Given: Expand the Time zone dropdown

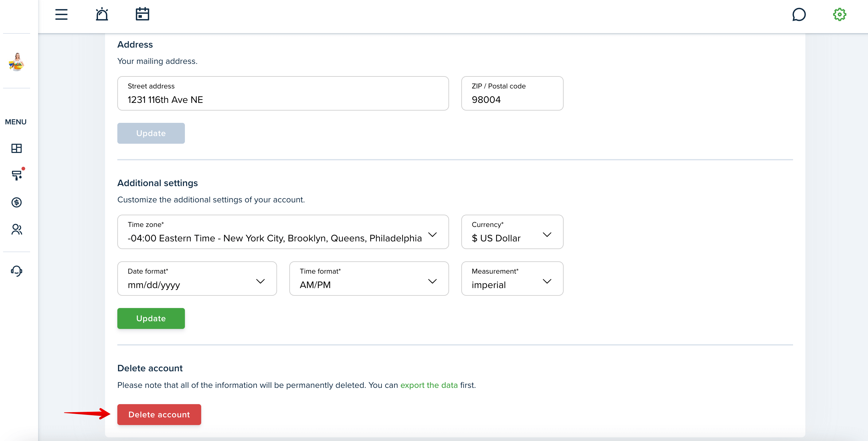Looking at the screenshot, I should [x=283, y=232].
